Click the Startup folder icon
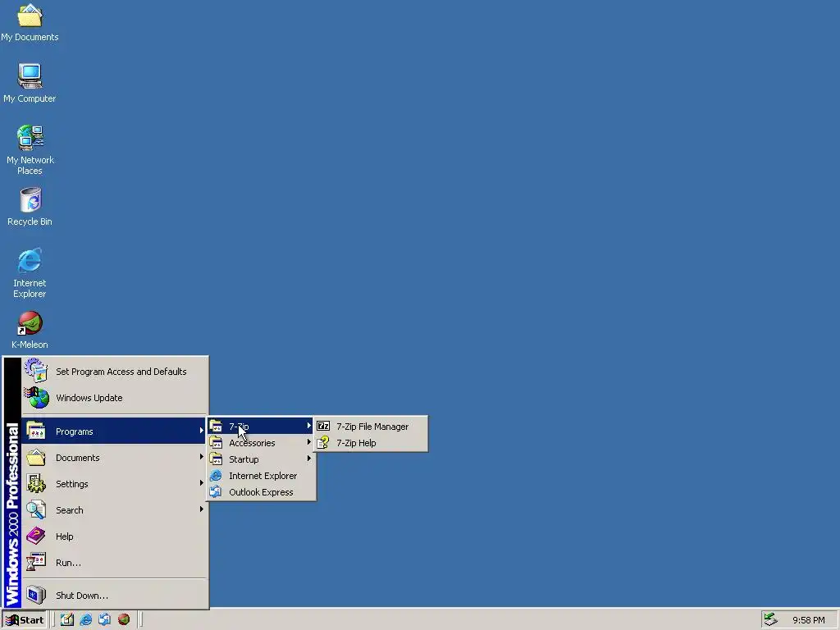This screenshot has width=840, height=630. [216, 459]
